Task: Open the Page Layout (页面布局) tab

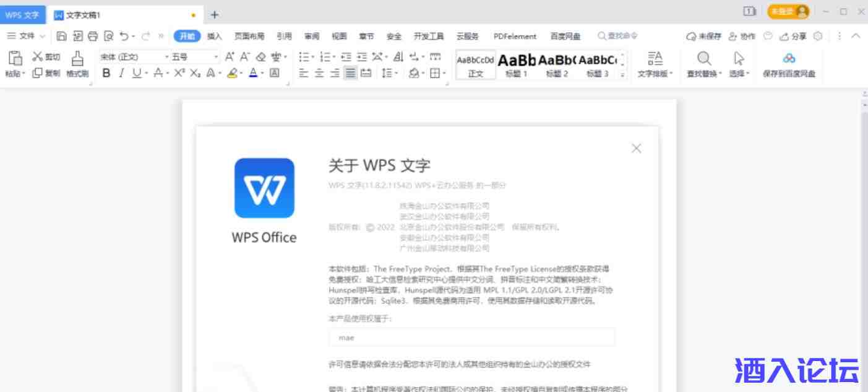Action: 249,36
